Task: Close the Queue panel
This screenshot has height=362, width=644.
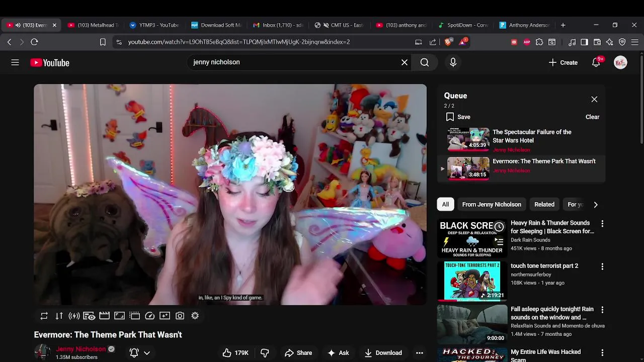Action: point(594,100)
